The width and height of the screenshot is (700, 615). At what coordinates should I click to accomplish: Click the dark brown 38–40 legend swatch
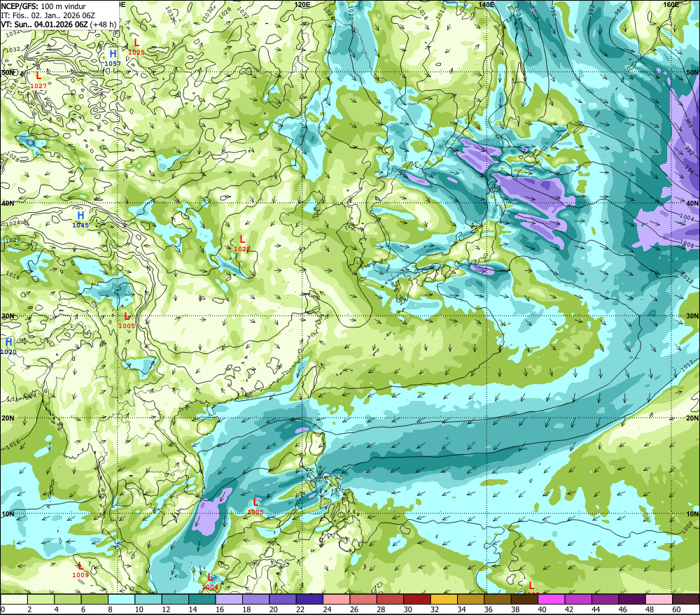point(524,599)
